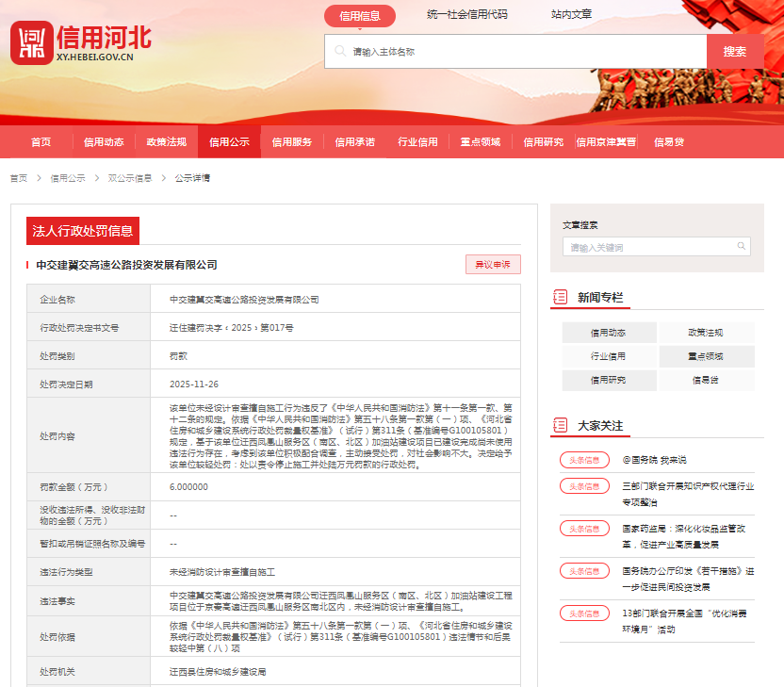Viewport: 784px width, 687px height.
Task: Switch search to 统一社会信用代码
Action: 466,15
